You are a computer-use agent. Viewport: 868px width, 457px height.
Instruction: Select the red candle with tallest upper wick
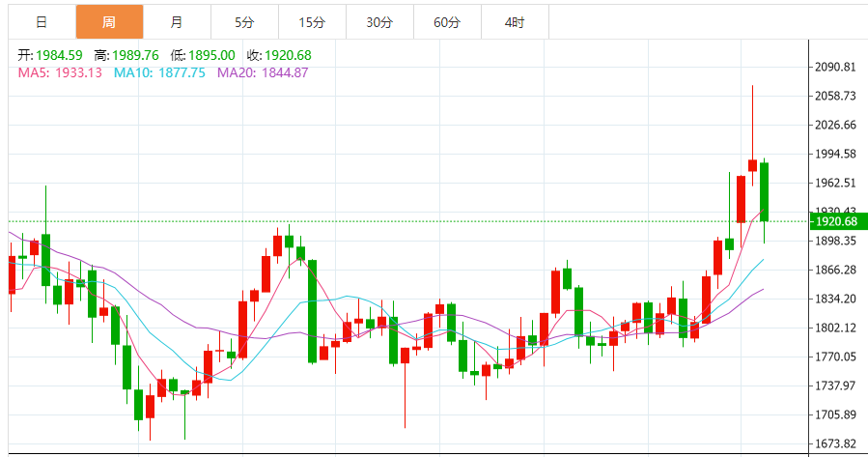tap(752, 165)
